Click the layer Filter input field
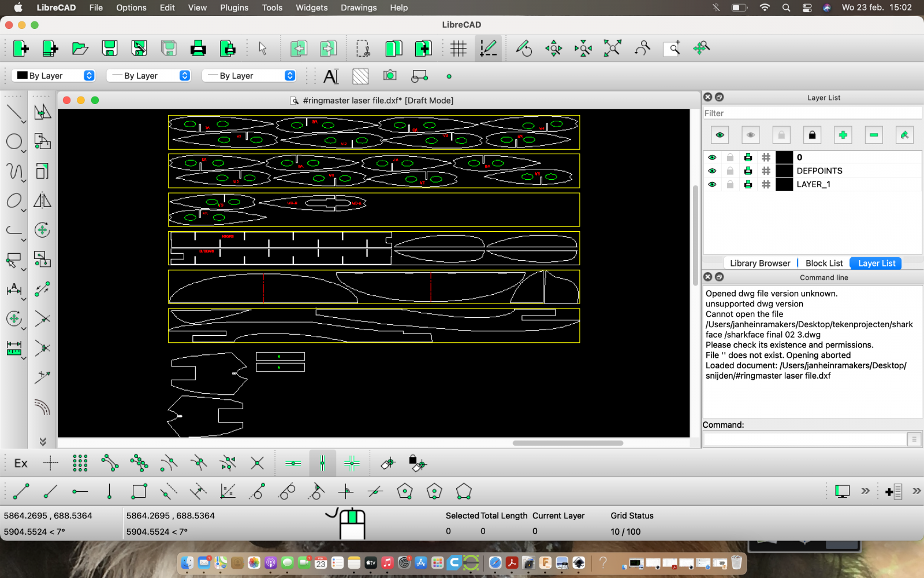924x578 pixels. tap(813, 113)
